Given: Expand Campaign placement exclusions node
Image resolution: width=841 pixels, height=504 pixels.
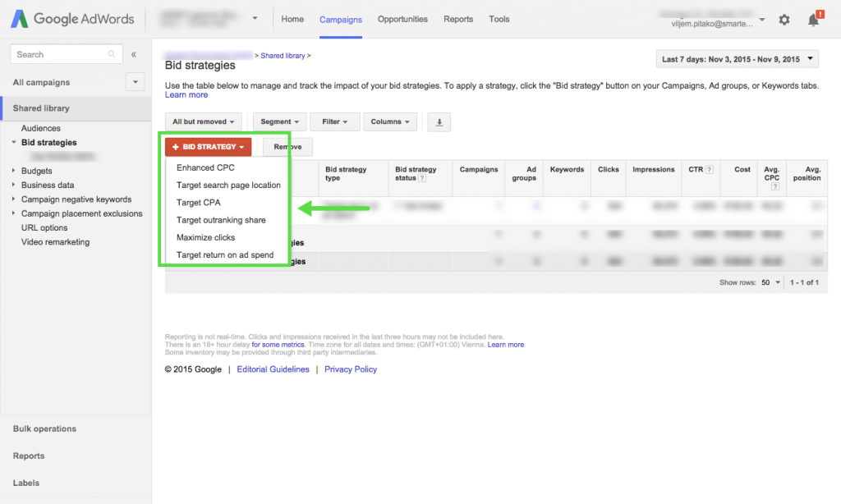Looking at the screenshot, I should tap(14, 213).
